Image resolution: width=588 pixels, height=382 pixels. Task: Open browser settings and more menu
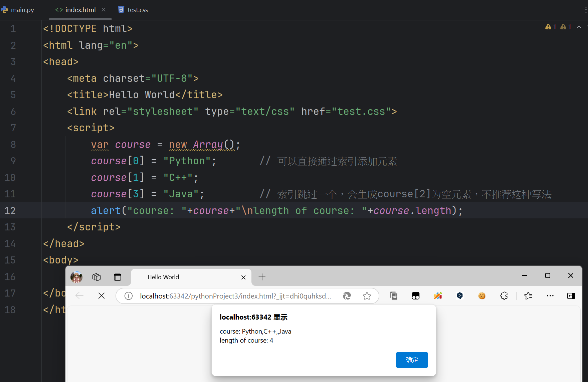coord(550,296)
